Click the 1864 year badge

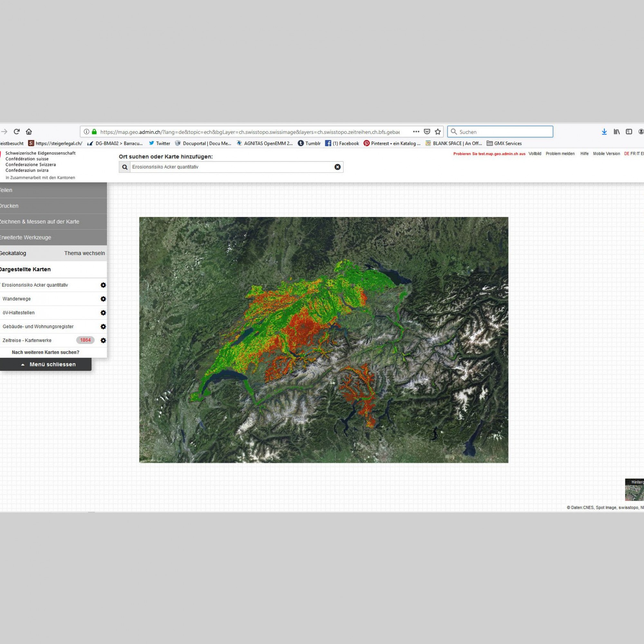[85, 340]
